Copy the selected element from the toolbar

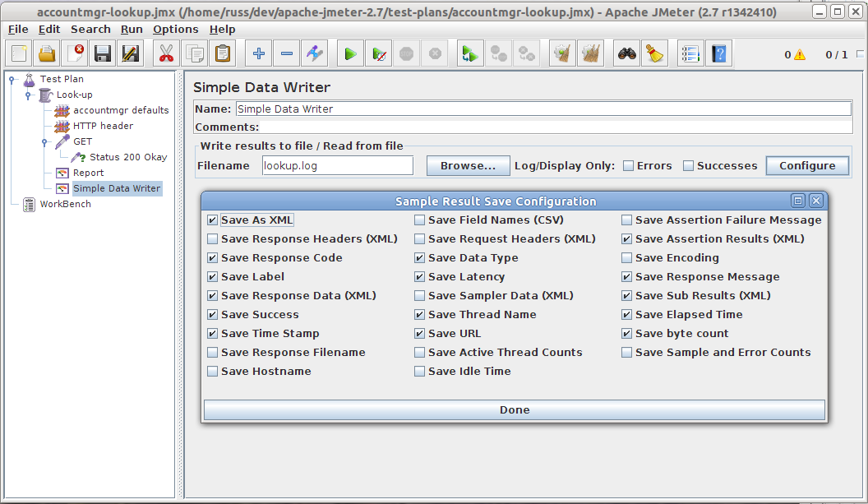tap(194, 53)
